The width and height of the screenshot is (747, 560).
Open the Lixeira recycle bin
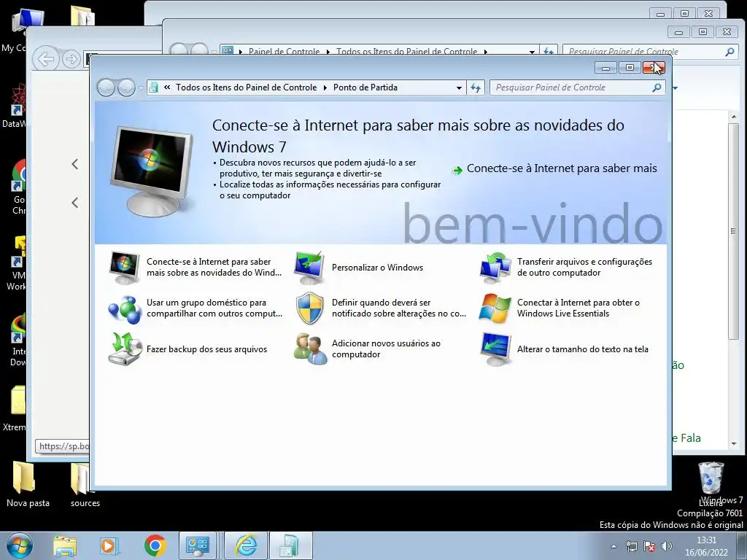coord(711,478)
